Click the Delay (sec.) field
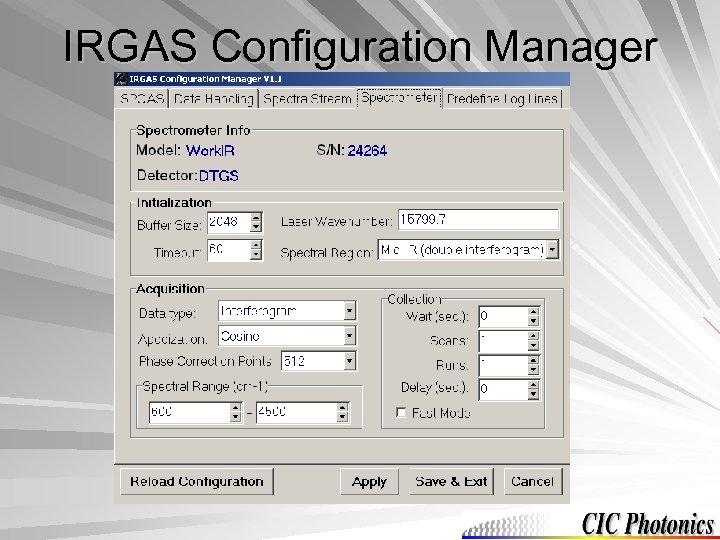720x540 pixels. pyautogui.click(x=503, y=389)
